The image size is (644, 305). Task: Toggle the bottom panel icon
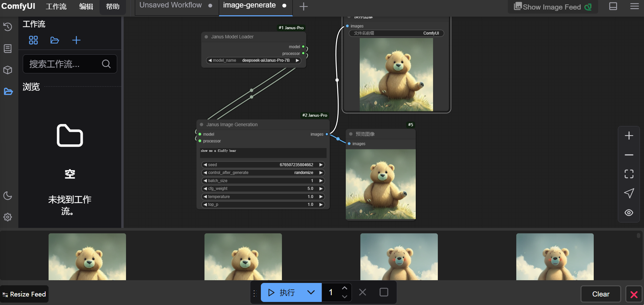[613, 6]
